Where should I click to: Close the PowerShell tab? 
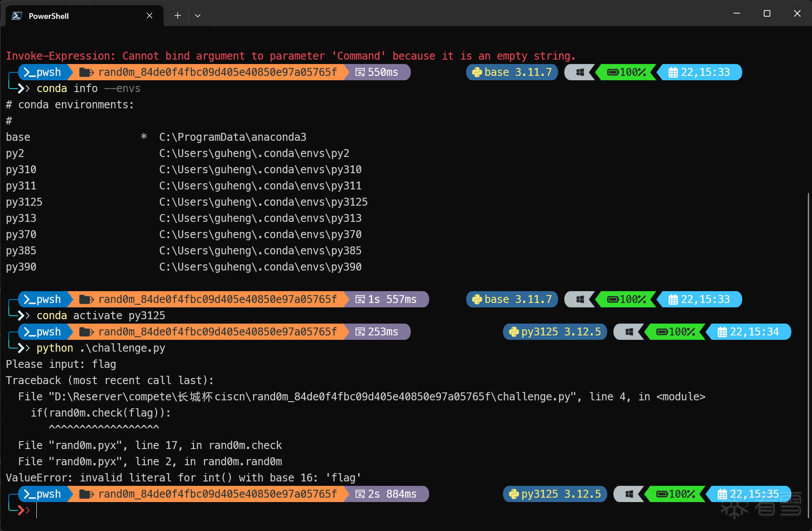[x=150, y=16]
